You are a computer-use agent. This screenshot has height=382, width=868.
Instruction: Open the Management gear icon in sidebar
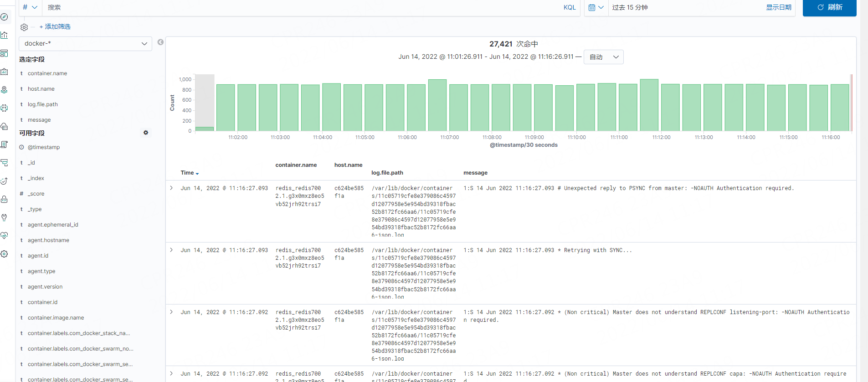[4, 254]
